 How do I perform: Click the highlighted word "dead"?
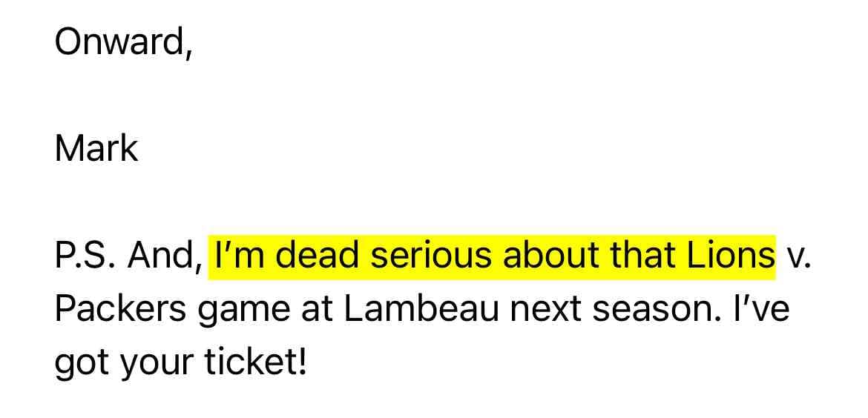[x=312, y=256]
